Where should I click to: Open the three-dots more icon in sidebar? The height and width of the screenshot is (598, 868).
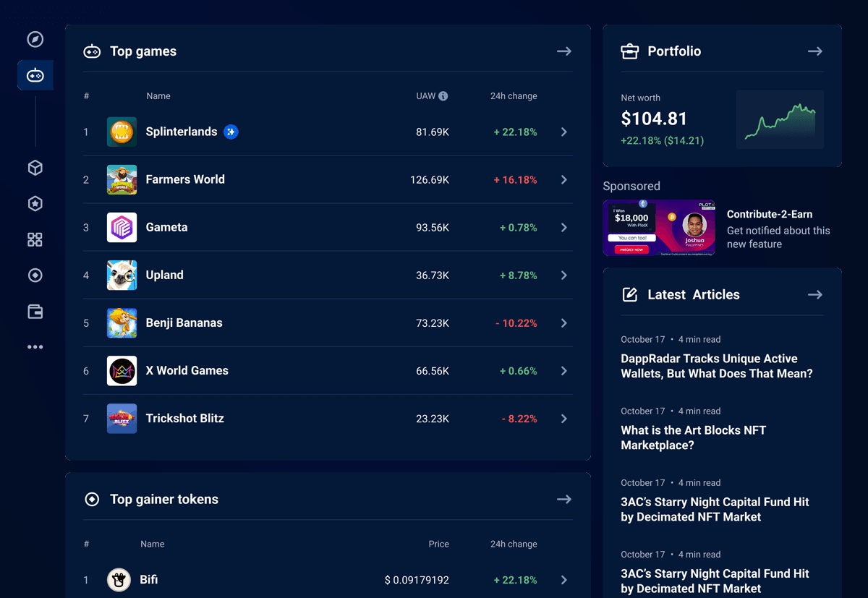point(35,347)
